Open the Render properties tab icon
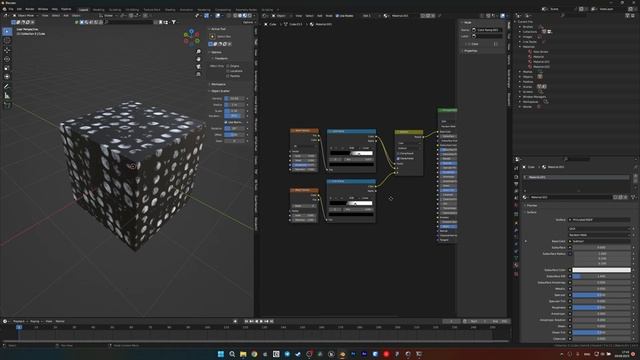640x360 pixels. click(516, 177)
